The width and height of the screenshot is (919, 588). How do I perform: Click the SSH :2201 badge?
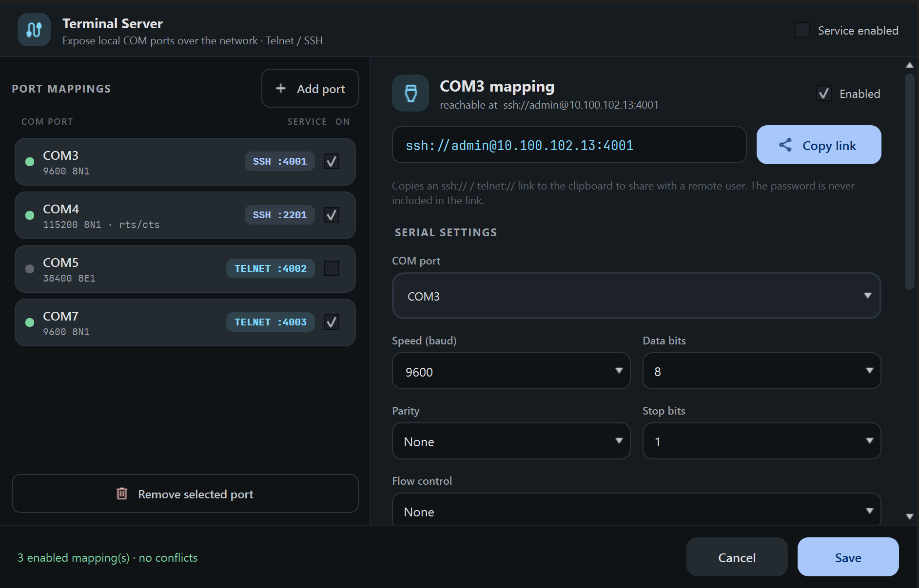pyautogui.click(x=280, y=215)
